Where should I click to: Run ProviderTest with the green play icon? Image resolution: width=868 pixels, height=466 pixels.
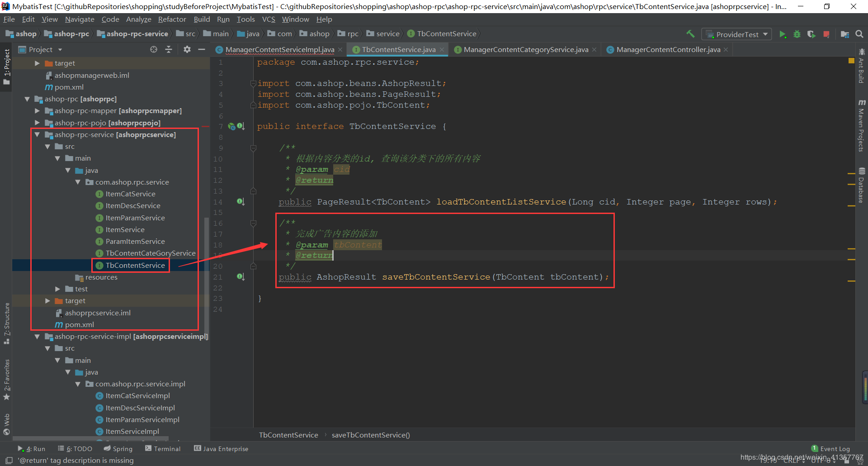tap(783, 34)
